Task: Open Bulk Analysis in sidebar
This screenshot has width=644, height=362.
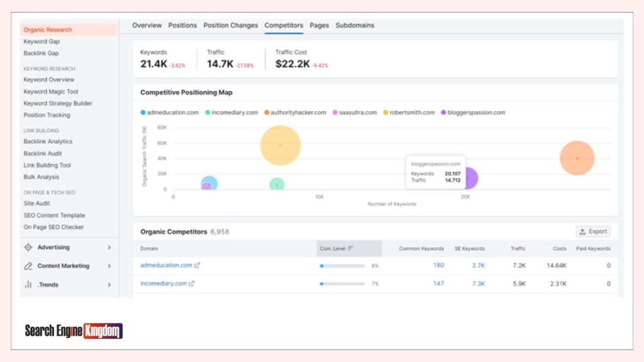Action: [41, 177]
